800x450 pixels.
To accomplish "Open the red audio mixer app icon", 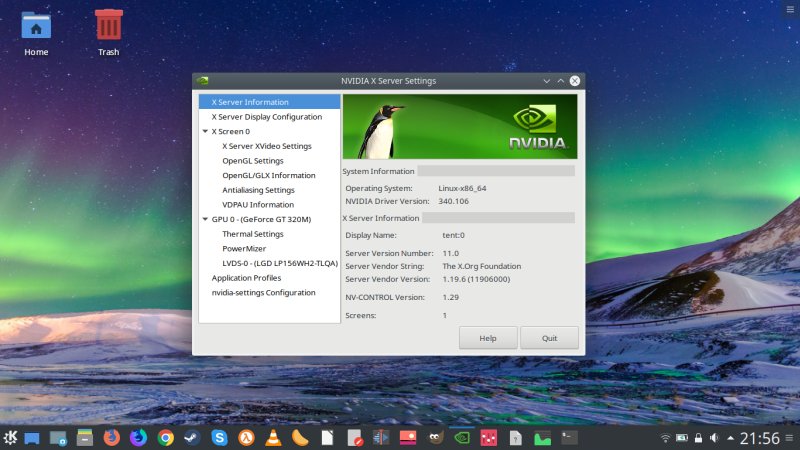I will coord(489,438).
